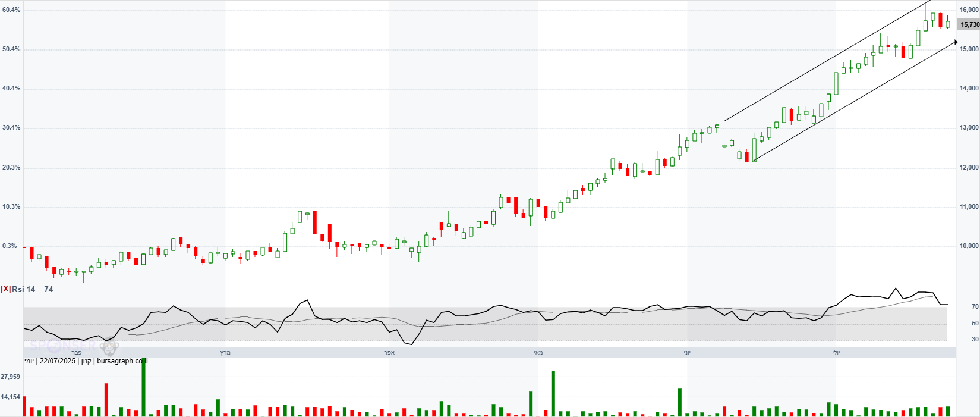
Task: Click the אפר month label on time axis
Action: coord(389,353)
